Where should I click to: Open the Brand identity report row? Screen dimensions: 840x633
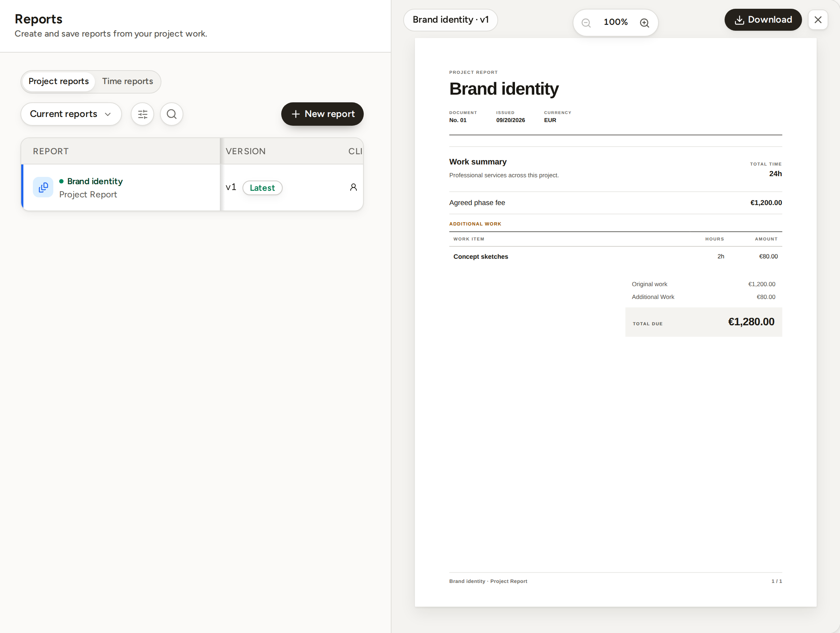click(192, 187)
